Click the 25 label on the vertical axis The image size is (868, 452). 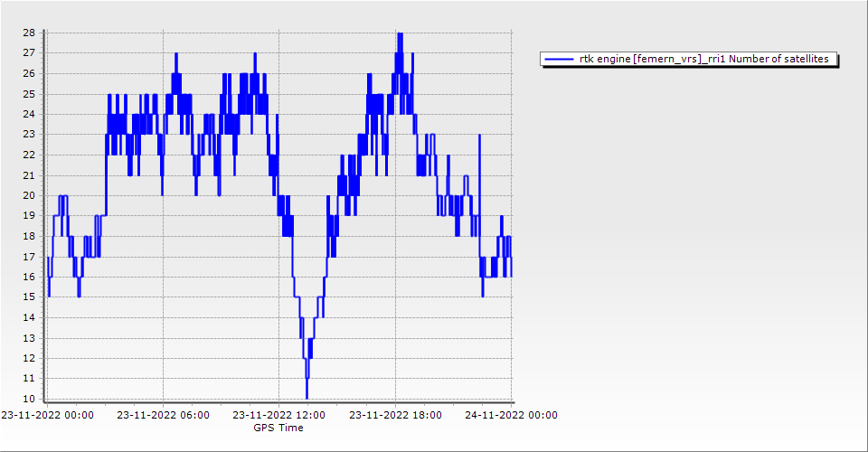pyautogui.click(x=29, y=93)
